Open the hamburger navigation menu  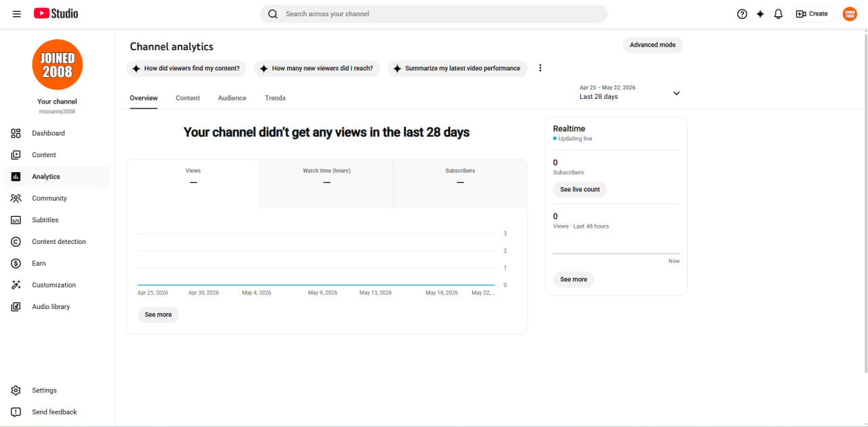[x=16, y=14]
